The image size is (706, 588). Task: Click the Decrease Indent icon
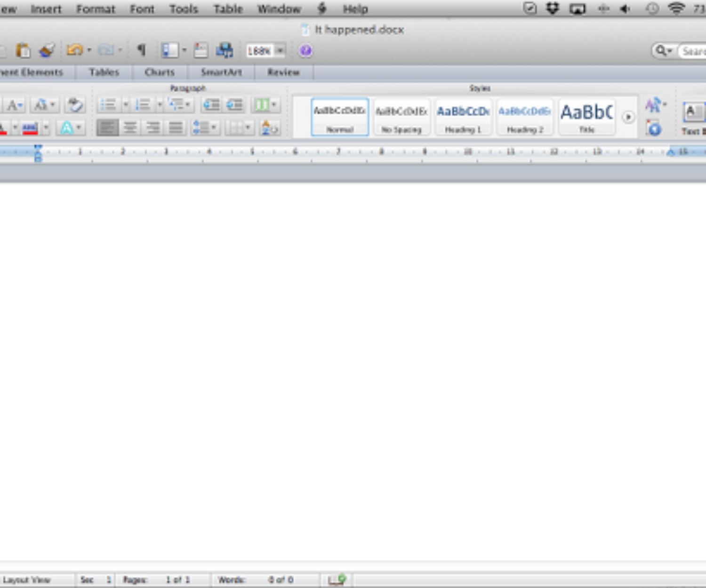(x=211, y=104)
